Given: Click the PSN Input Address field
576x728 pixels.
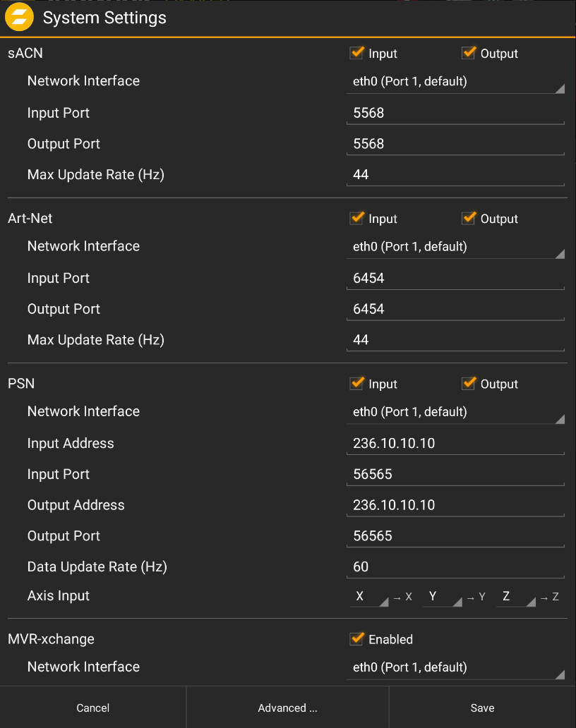Looking at the screenshot, I should [455, 443].
